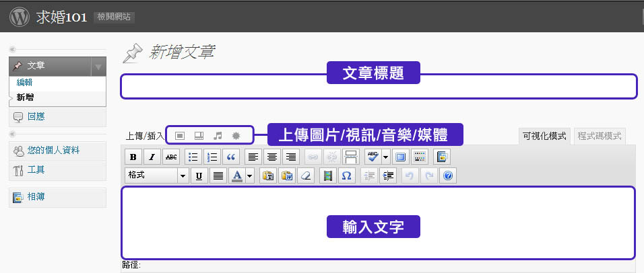Open the 格式 format dropdown

tap(156, 176)
